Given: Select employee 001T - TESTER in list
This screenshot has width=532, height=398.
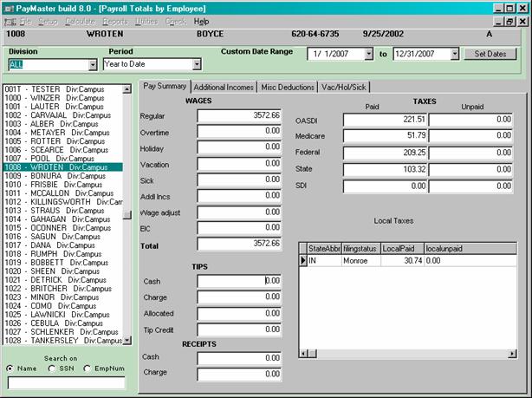Looking at the screenshot, I should click(x=62, y=89).
